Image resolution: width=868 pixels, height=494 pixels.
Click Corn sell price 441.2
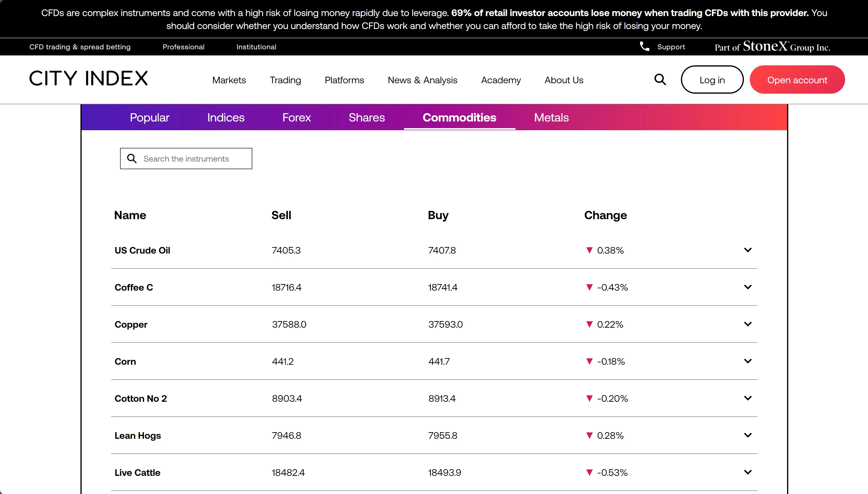(283, 361)
